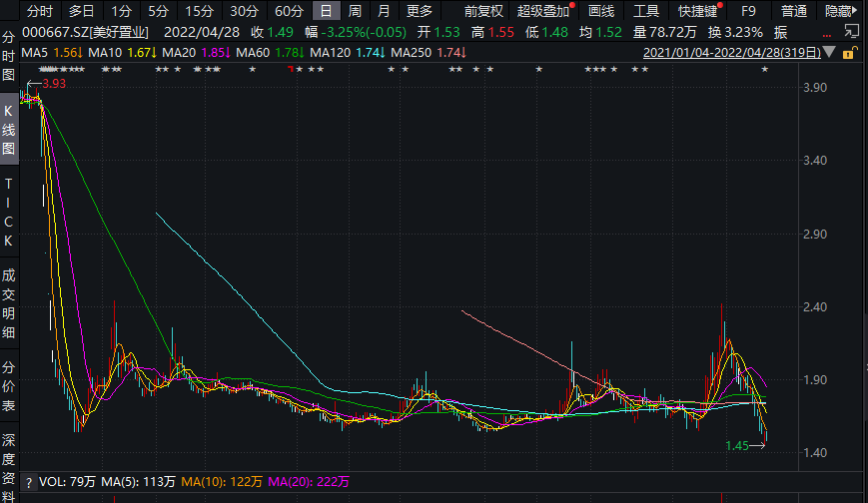
Task: Click the red flag marker above the chart
Action: pyautogui.click(x=290, y=70)
